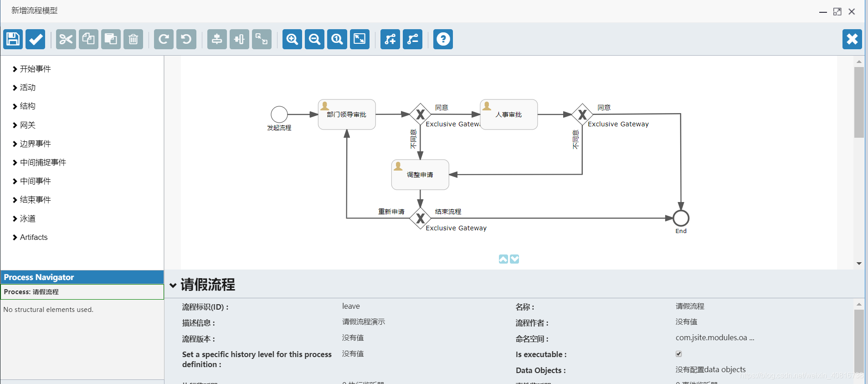The width and height of the screenshot is (868, 384).
Task: Select the exclusive gateway after 部门领导审批
Action: pyautogui.click(x=420, y=114)
